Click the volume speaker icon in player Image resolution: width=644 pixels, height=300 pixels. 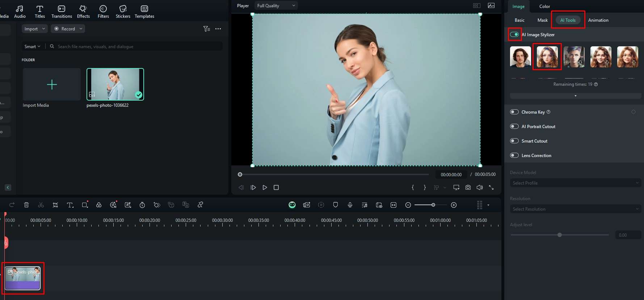click(480, 187)
